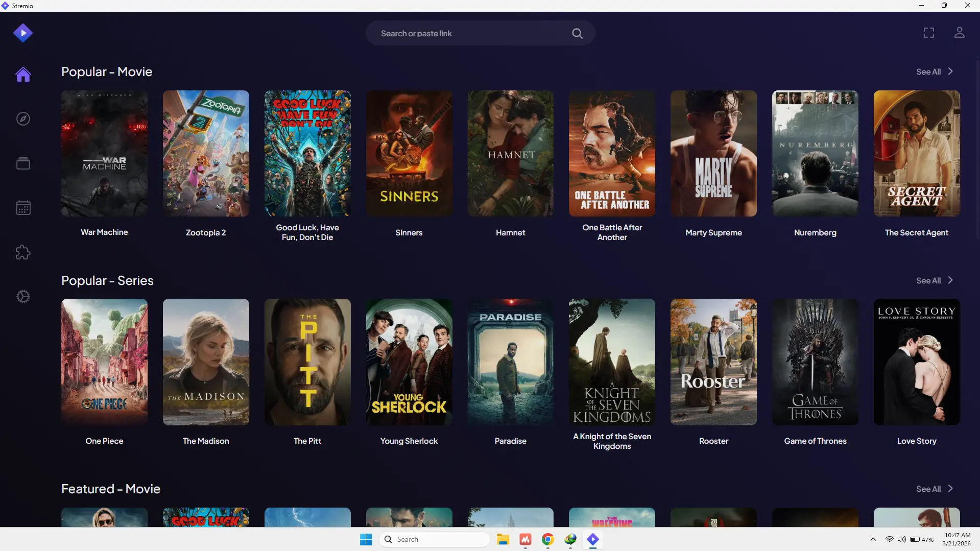Click the 'Zootopia 2' title text
The image size is (980, 551).
(x=206, y=233)
